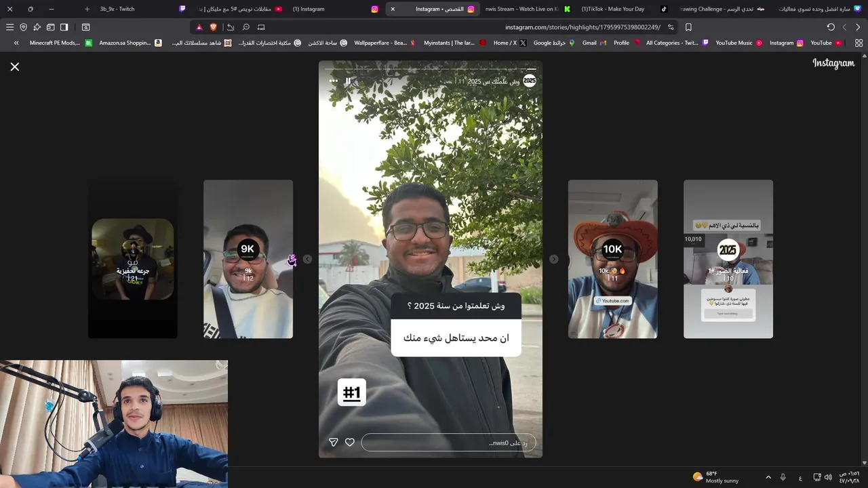Click the Instagram URL in address bar
This screenshot has width=868, height=488.
coord(583,27)
